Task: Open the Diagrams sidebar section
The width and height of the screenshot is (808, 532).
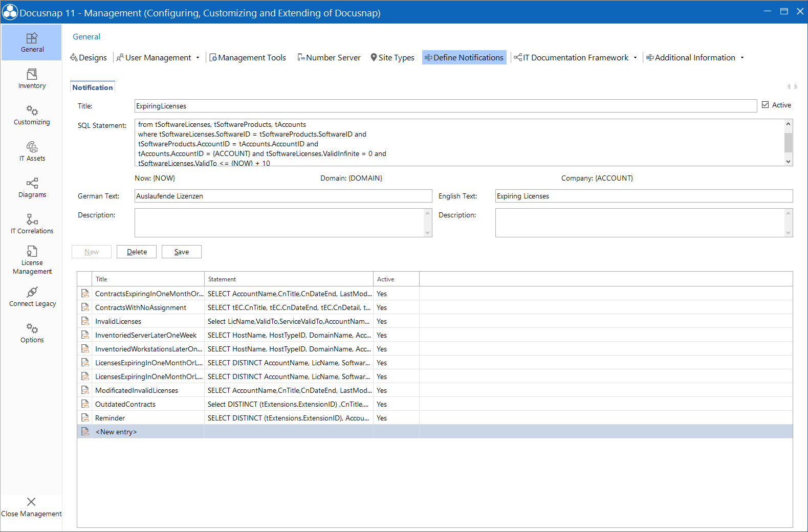Action: point(32,188)
